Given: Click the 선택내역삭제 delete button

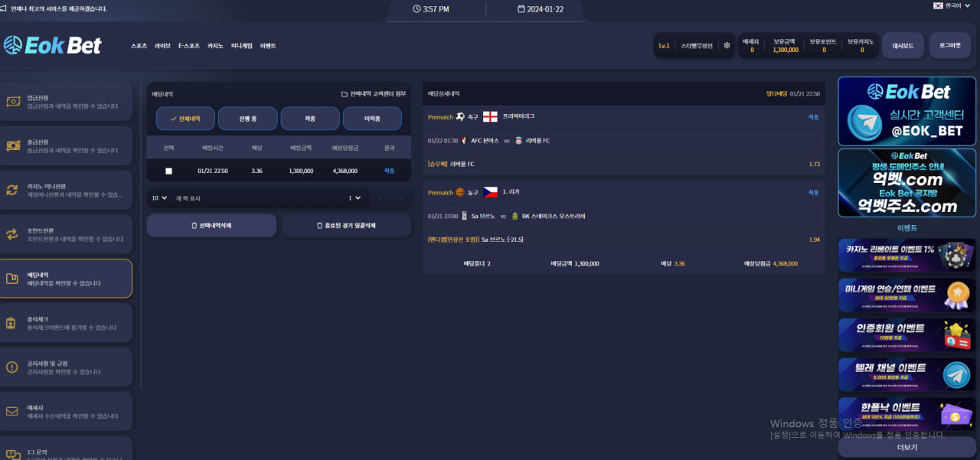Looking at the screenshot, I should 211,226.
